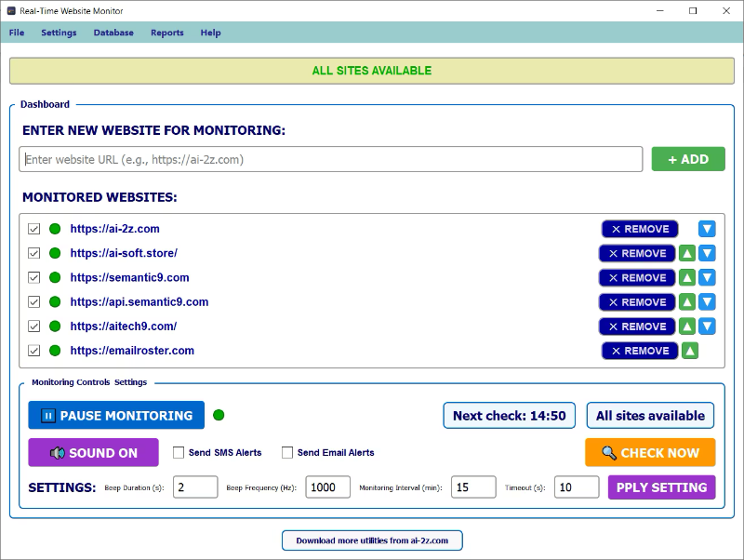Move semantic9.com up with green arrow
Image resolution: width=744 pixels, height=560 pixels.
(687, 277)
